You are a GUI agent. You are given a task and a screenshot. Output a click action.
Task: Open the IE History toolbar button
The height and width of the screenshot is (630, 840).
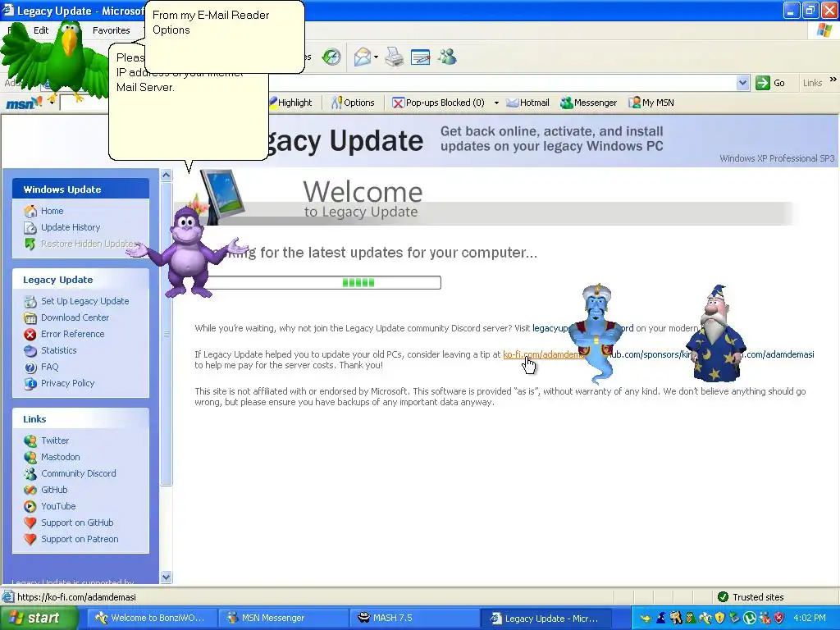pos(331,57)
